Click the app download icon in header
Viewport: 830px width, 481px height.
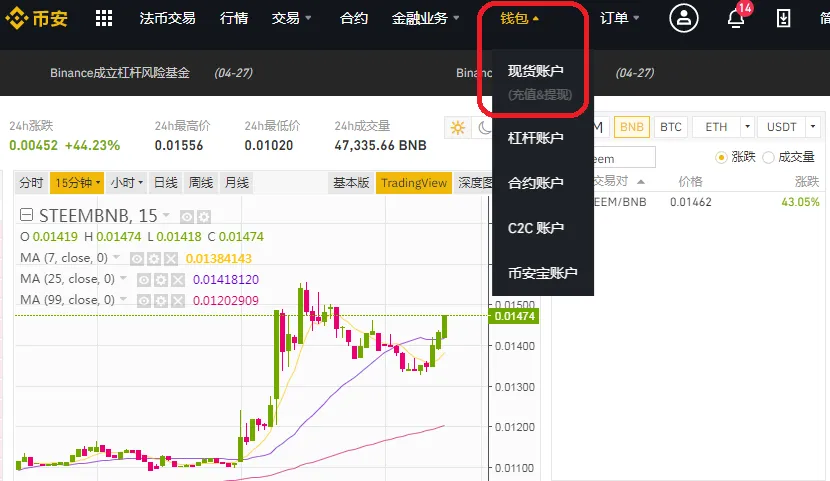(783, 19)
